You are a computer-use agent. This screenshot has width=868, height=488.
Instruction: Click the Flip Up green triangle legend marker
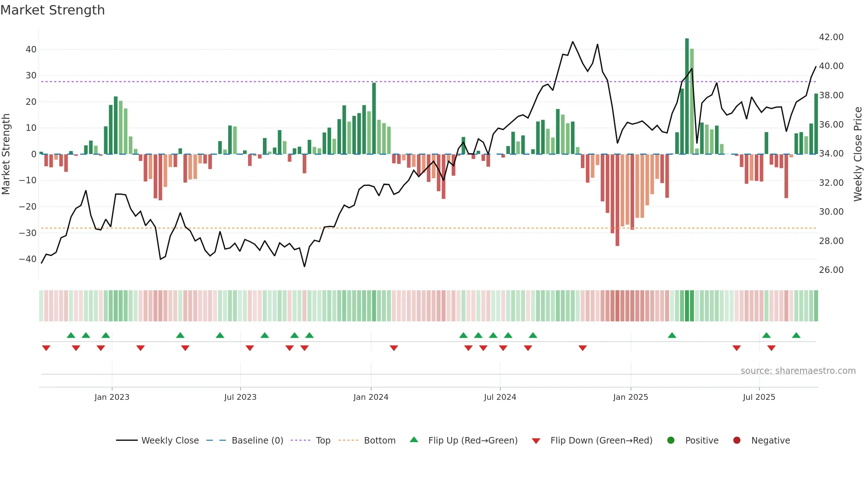[x=414, y=440]
